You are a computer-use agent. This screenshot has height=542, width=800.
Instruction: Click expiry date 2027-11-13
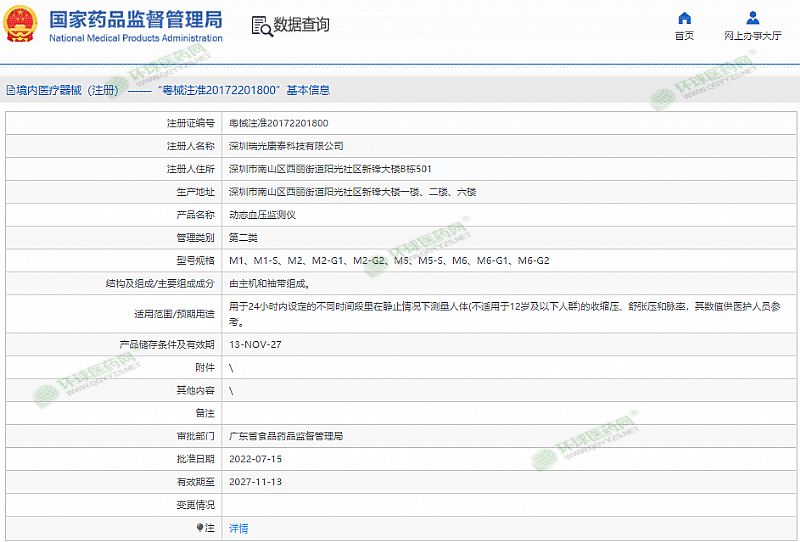click(x=255, y=482)
